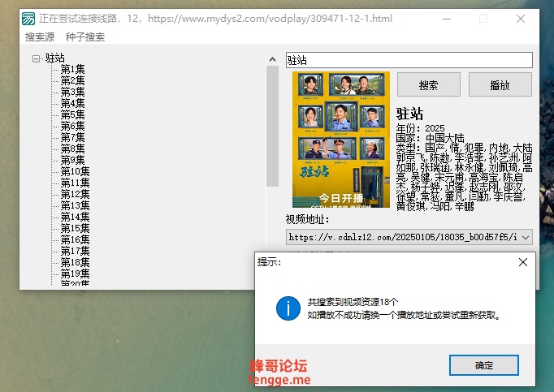Viewport: 554px width, 392px height.
Task: Click the 驻站 title heading text
Action: 409,114
